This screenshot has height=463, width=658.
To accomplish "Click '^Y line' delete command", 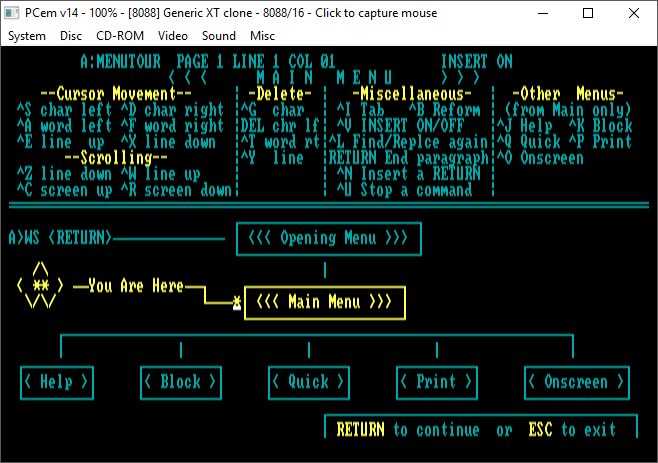I will point(272,158).
